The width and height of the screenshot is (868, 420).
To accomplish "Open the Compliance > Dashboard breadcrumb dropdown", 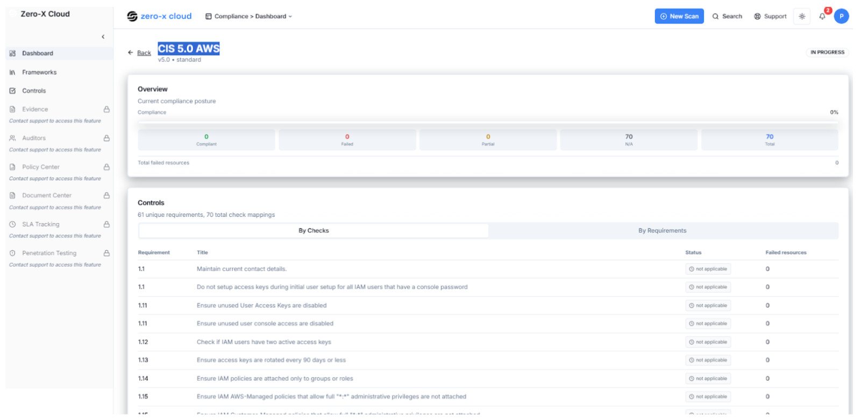I will (x=248, y=16).
